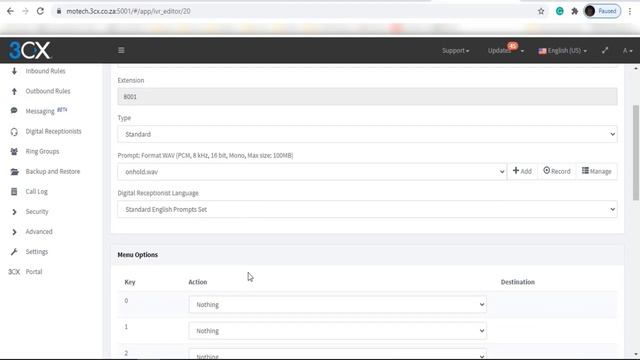Click the browser address bar URL
Viewport: 640px width, 360px height.
128,11
